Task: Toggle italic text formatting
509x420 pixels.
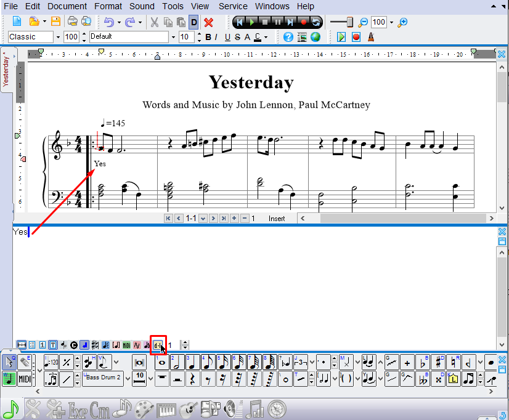Action: point(217,37)
